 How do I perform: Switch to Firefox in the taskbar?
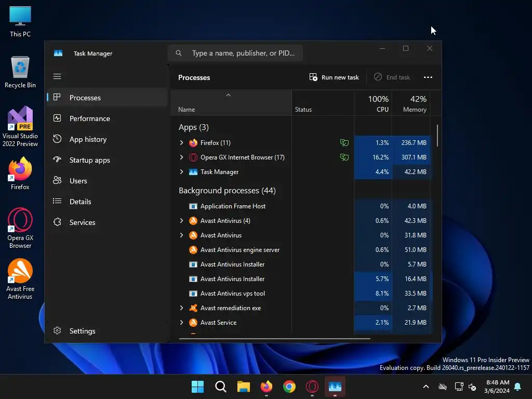coord(267,387)
